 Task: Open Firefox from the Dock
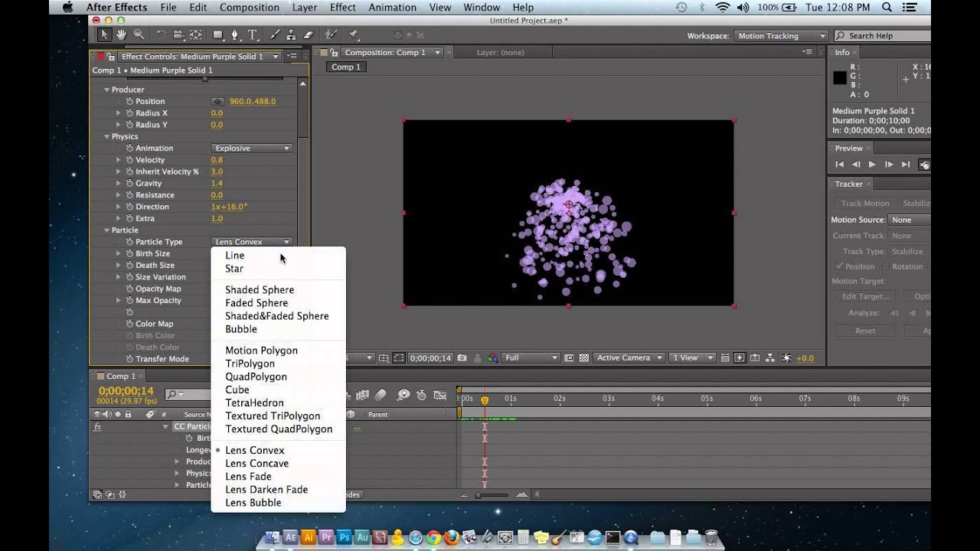tap(451, 537)
